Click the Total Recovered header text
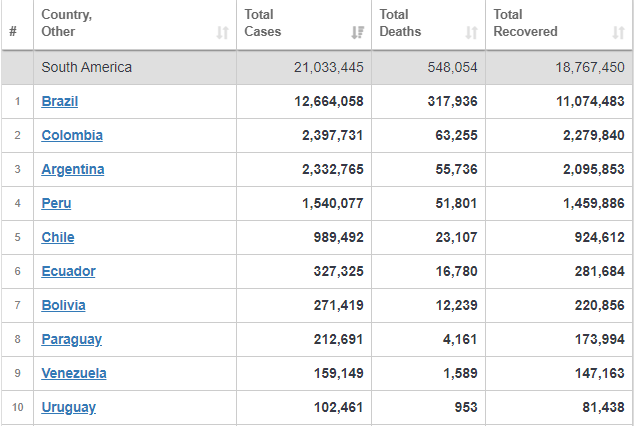635x426 pixels. [525, 23]
